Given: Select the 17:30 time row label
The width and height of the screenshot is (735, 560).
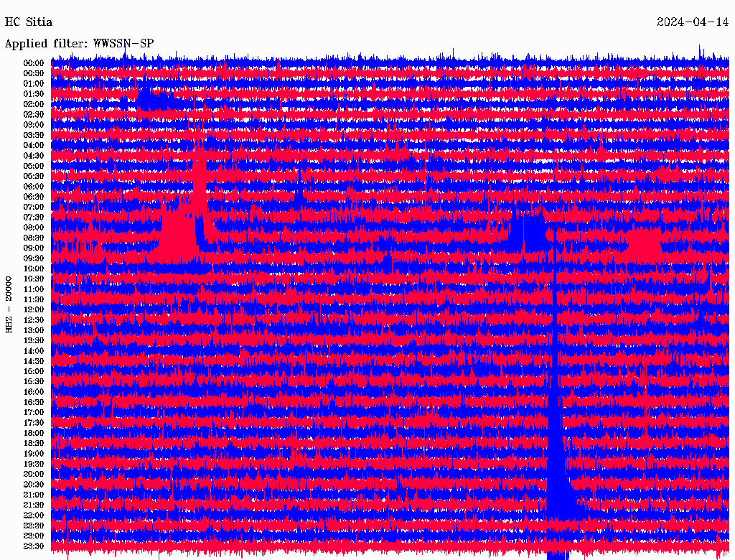Looking at the screenshot, I should click(x=33, y=423).
